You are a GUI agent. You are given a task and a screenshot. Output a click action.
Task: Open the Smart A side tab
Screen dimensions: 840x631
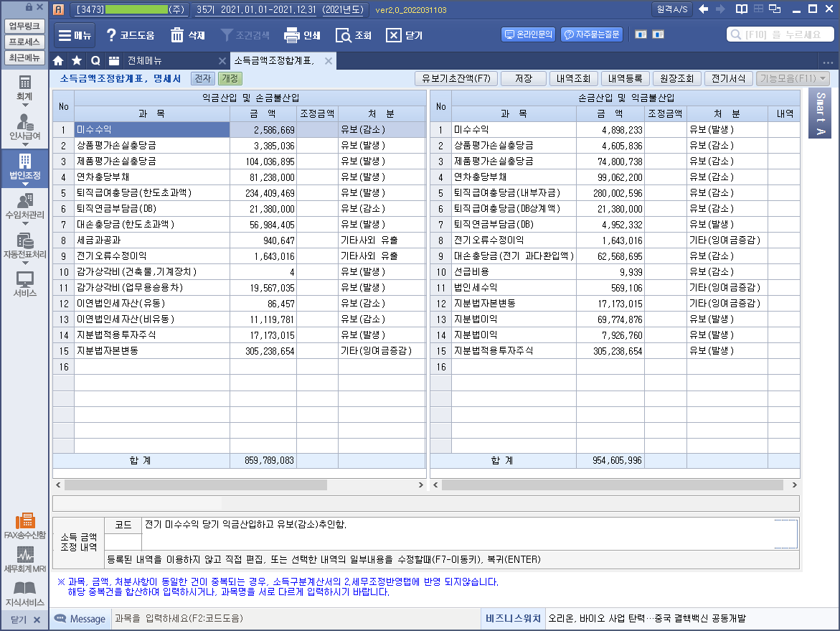coord(820,113)
